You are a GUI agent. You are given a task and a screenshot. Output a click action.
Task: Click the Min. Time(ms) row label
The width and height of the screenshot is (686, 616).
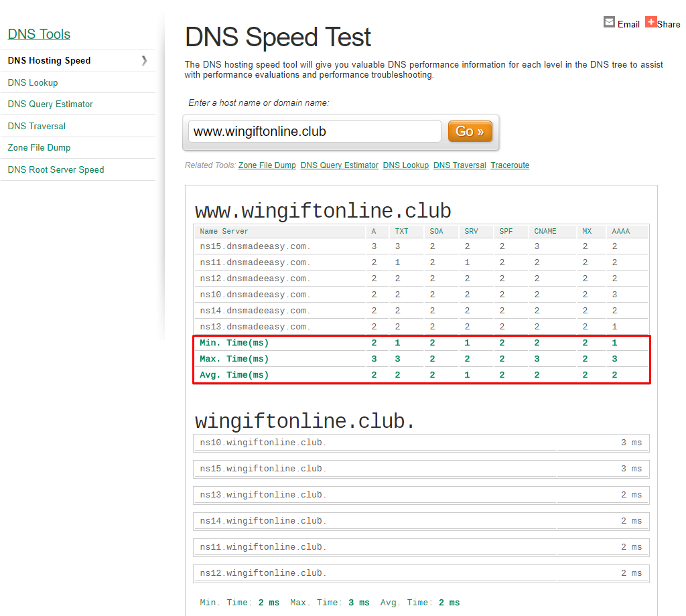(234, 343)
